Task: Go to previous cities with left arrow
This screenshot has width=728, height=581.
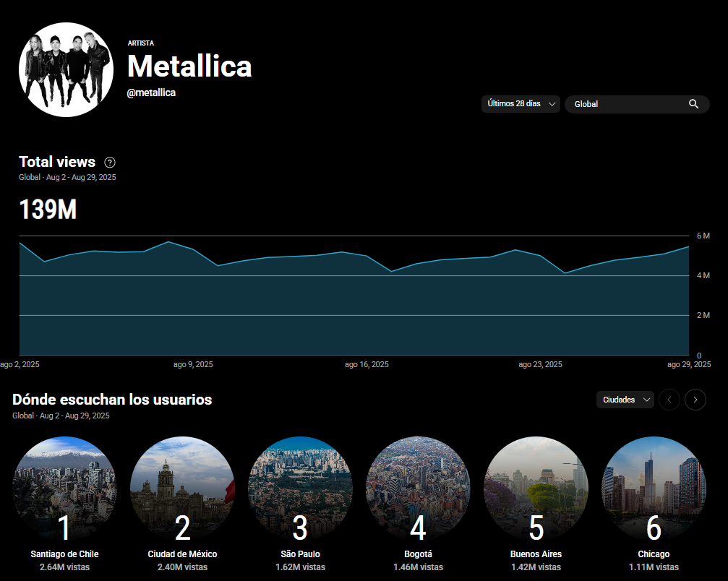Action: click(669, 400)
